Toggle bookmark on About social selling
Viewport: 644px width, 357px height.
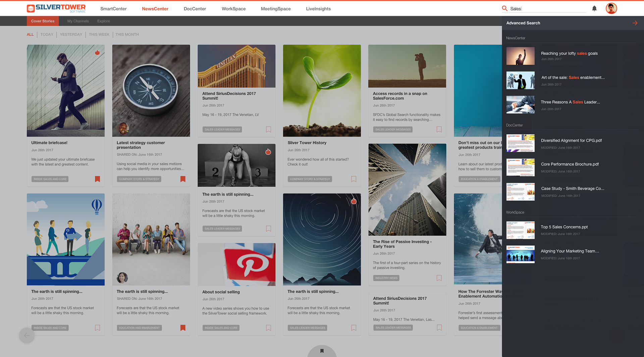(268, 328)
